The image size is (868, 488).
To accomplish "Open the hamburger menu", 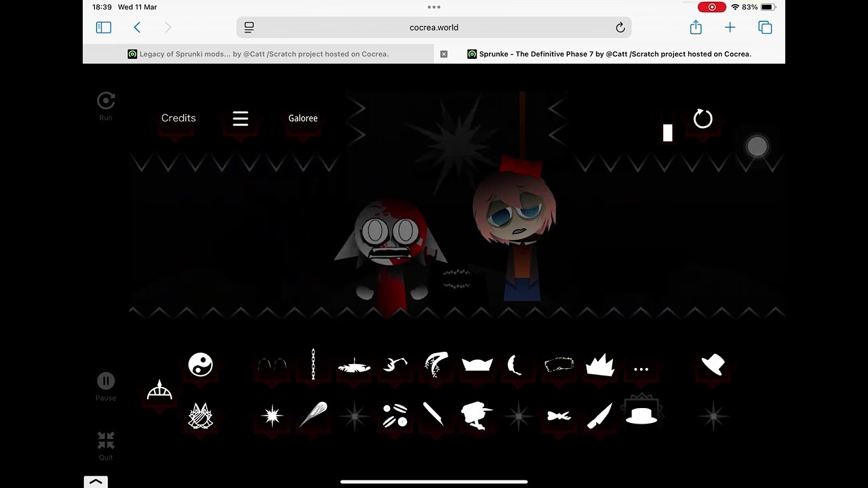I will (241, 119).
